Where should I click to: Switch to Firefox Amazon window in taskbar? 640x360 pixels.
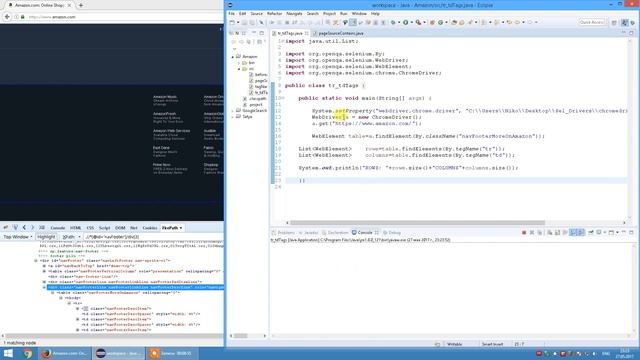64,353
